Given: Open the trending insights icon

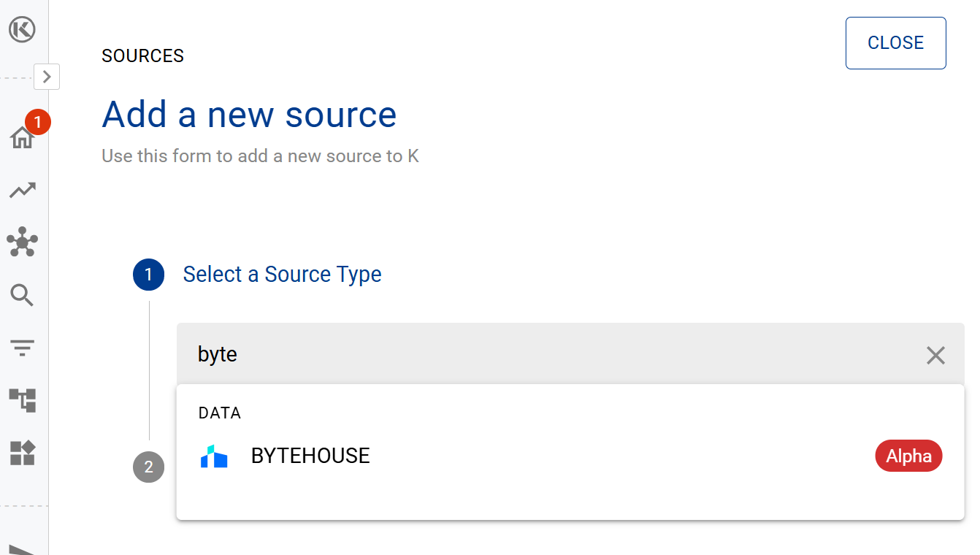Looking at the screenshot, I should click(23, 191).
